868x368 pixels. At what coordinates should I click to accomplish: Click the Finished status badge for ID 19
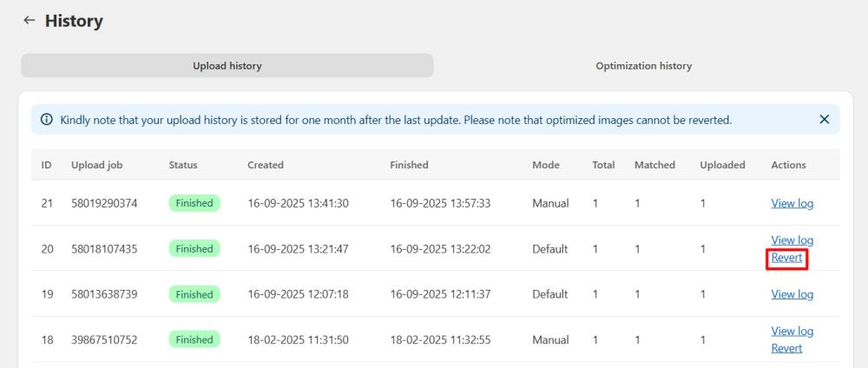coord(194,294)
